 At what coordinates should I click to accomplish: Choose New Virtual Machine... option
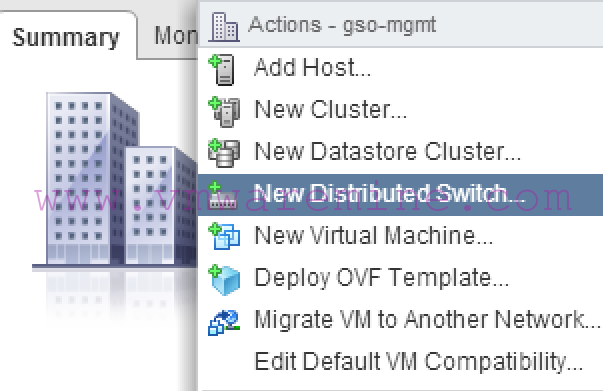pos(400,236)
